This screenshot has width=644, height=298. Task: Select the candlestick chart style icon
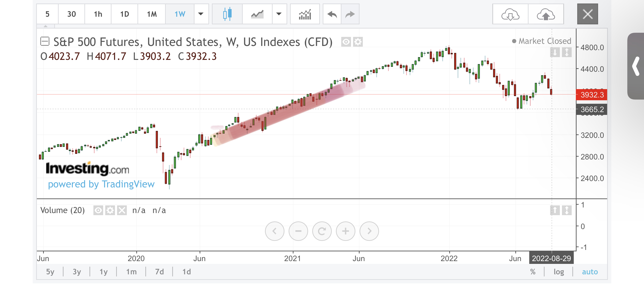[x=227, y=14]
